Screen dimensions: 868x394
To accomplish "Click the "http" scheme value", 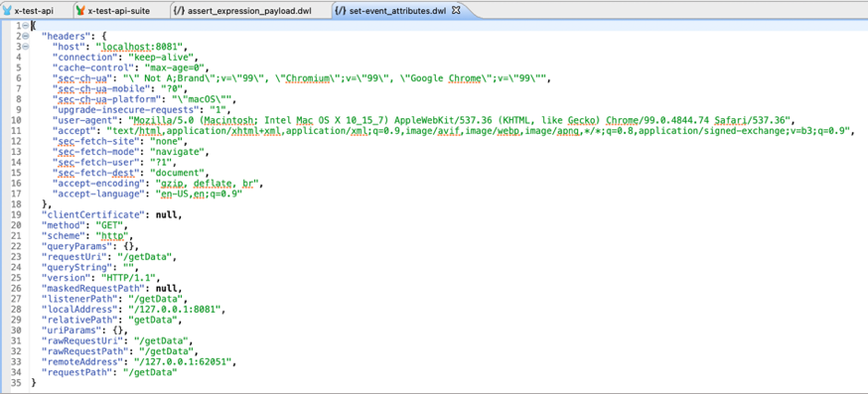I will pos(111,236).
